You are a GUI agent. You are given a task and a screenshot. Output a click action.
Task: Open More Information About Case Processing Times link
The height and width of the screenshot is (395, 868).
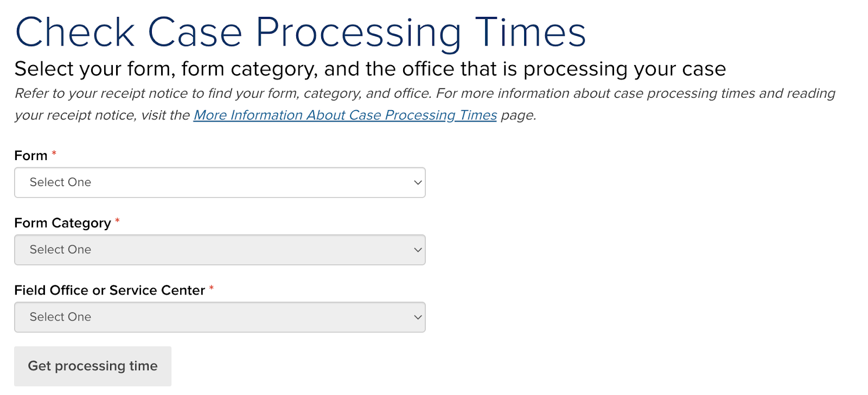pos(345,115)
